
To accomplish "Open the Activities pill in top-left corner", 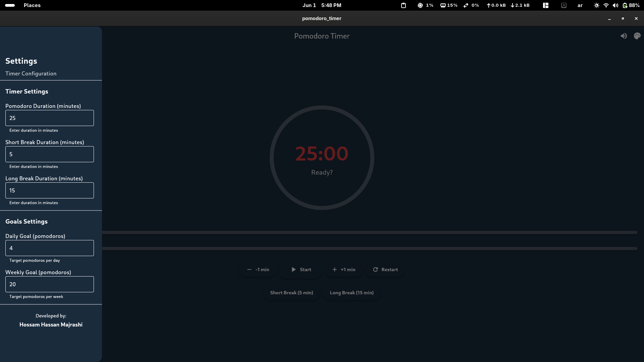I will (x=10, y=5).
